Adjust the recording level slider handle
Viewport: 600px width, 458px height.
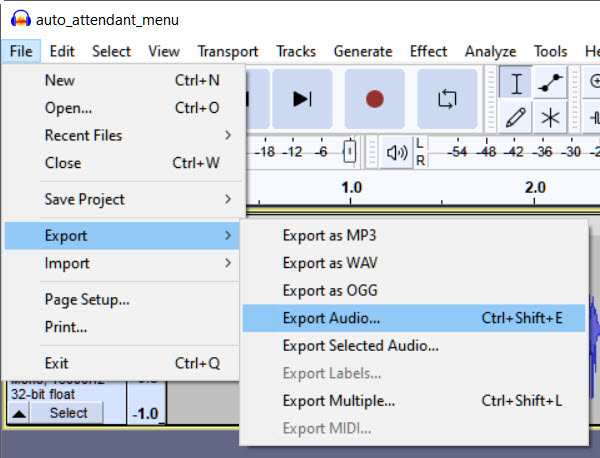pyautogui.click(x=349, y=152)
